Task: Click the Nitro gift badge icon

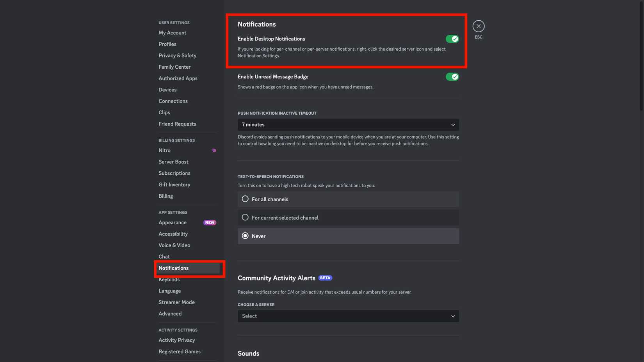Action: [214, 150]
